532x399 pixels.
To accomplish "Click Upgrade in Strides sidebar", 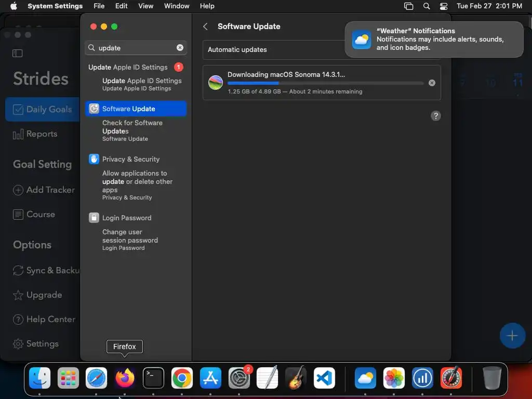I will click(x=37, y=295).
